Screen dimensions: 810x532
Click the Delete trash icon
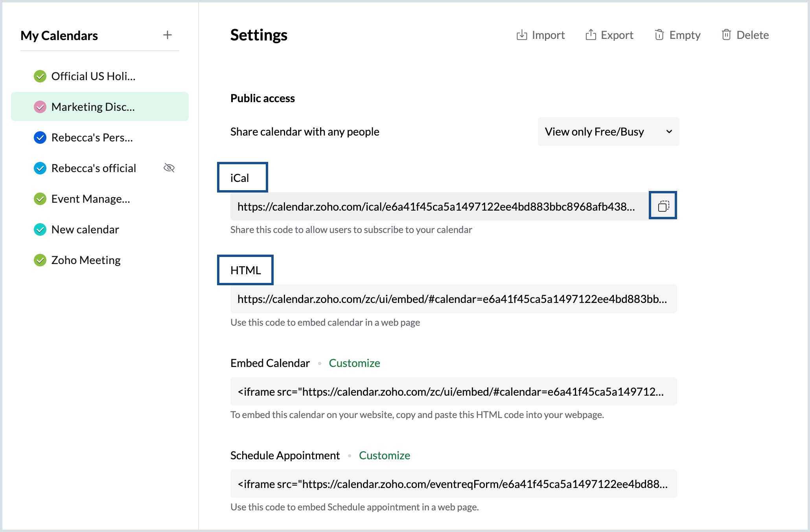tap(726, 35)
